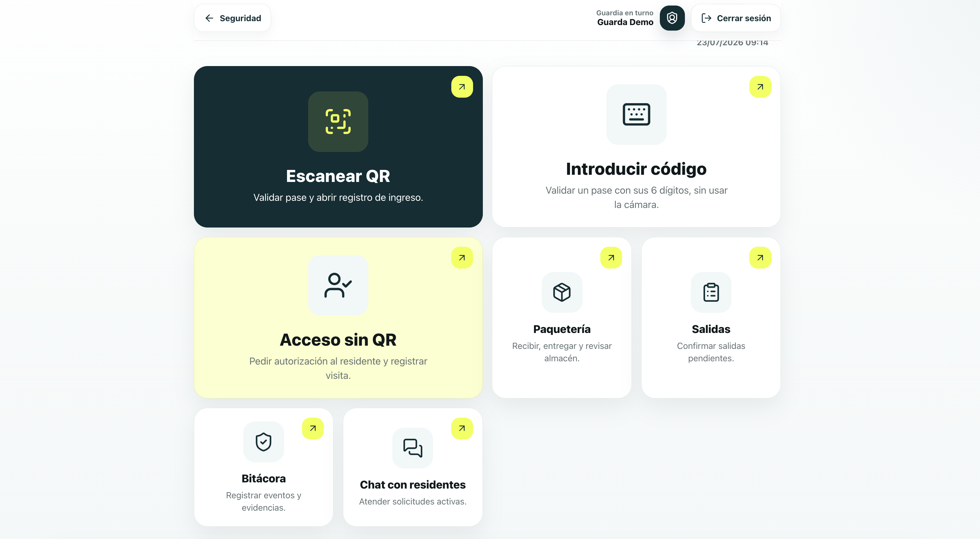Image resolution: width=980 pixels, height=539 pixels.
Task: Click the keyboard icon in Introducir código card
Action: 636,114
